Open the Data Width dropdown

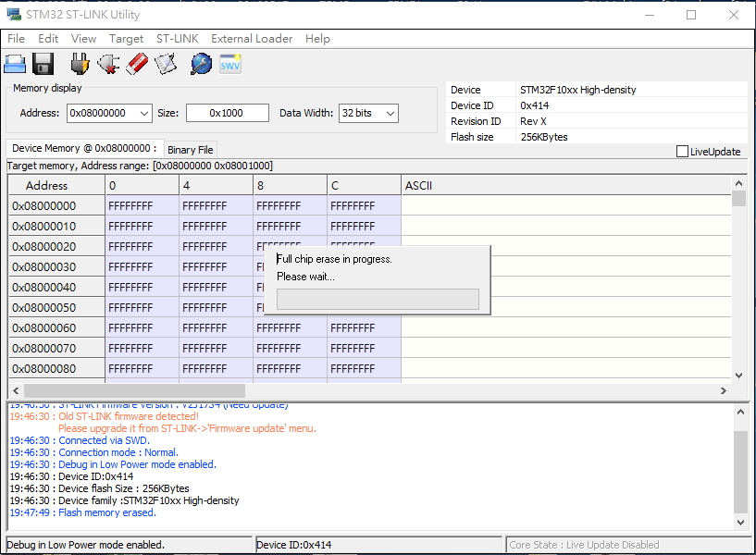coord(390,113)
